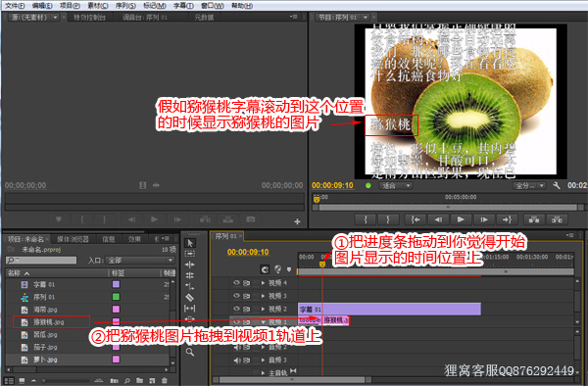The height and width of the screenshot is (386, 588).
Task: Switch to the 效果 tab
Action: (134, 239)
